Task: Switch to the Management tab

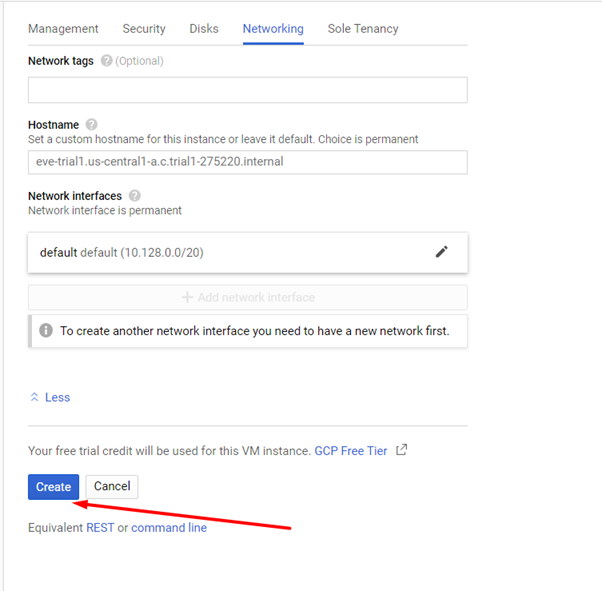Action: pyautogui.click(x=63, y=29)
